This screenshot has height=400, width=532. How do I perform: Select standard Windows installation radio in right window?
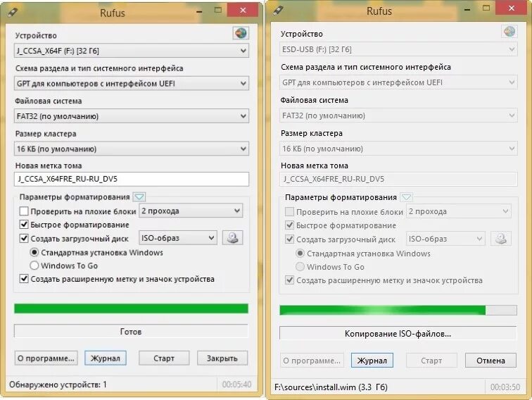tap(300, 254)
